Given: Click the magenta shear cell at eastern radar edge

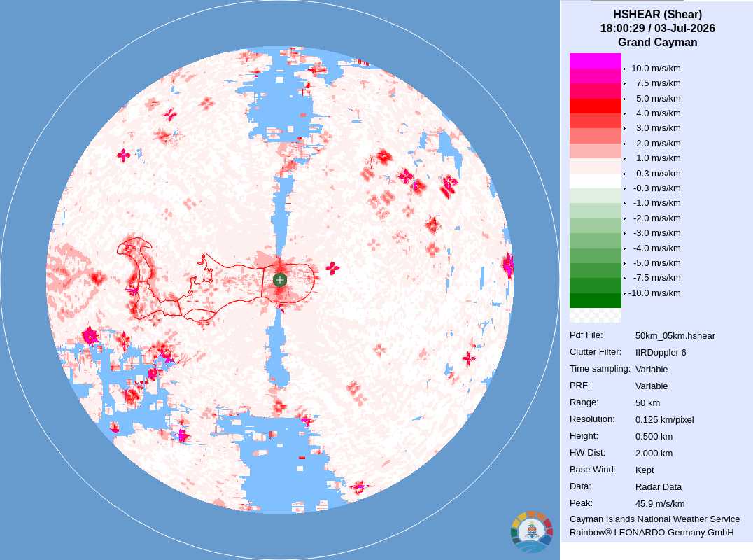Looking at the screenshot, I should [x=508, y=265].
